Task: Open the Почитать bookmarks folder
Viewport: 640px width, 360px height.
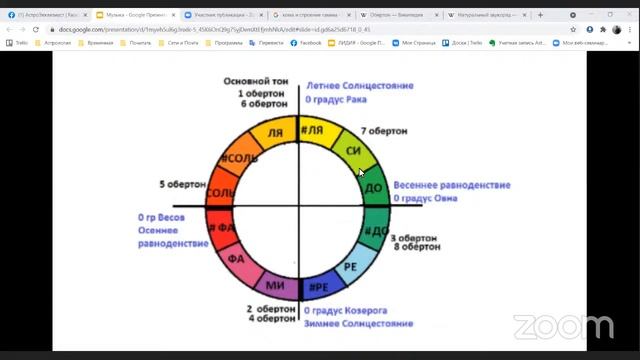Action: click(x=136, y=42)
